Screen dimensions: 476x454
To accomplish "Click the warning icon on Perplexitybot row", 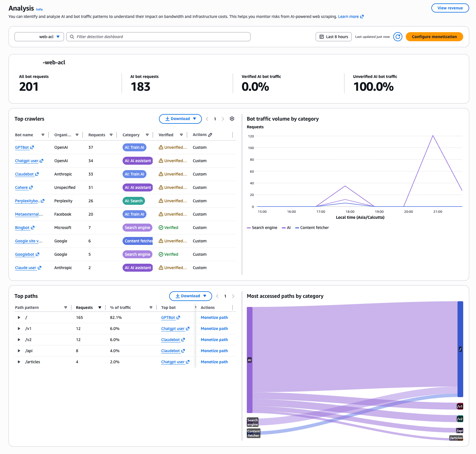I will [x=161, y=201].
